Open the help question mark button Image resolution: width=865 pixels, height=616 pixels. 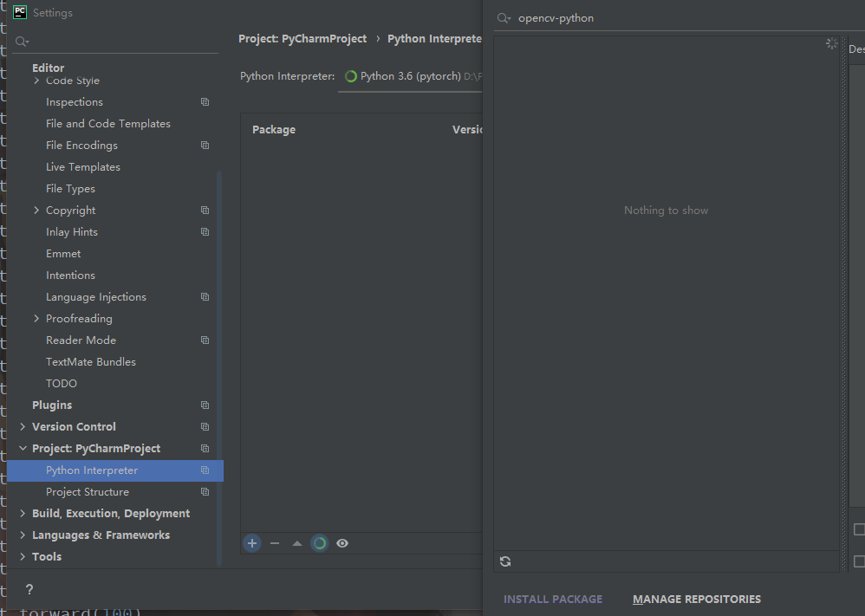pyautogui.click(x=29, y=589)
